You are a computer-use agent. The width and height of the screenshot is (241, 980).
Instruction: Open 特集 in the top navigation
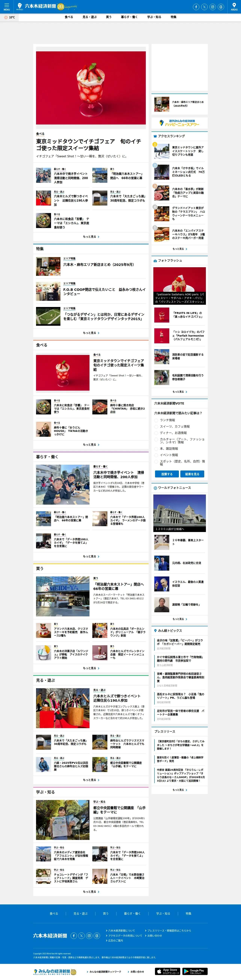pyautogui.click(x=174, y=17)
